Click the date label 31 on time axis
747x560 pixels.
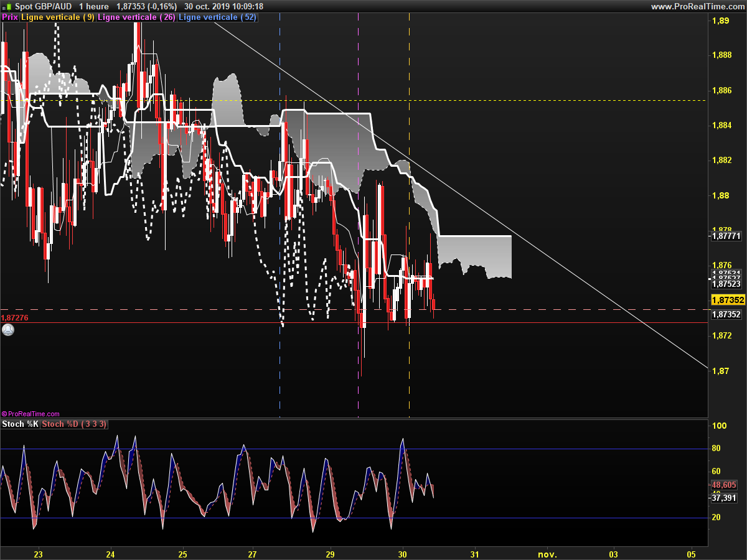point(475,553)
